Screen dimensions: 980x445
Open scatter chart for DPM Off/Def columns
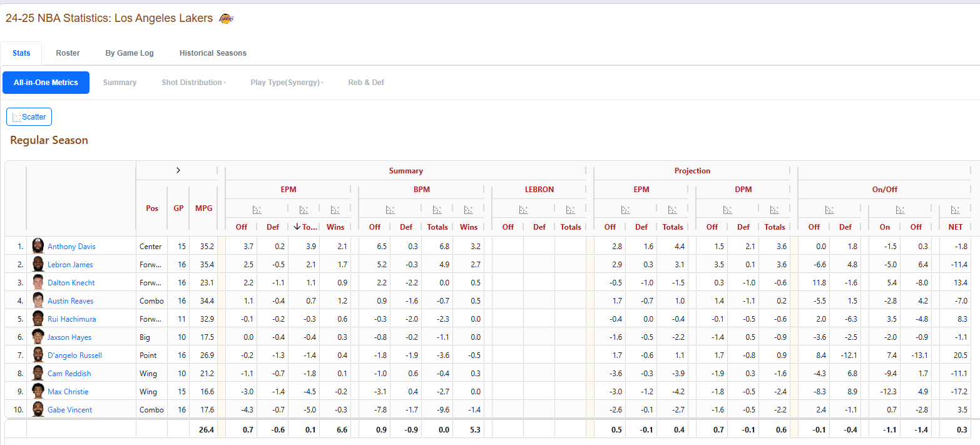pyautogui.click(x=728, y=210)
